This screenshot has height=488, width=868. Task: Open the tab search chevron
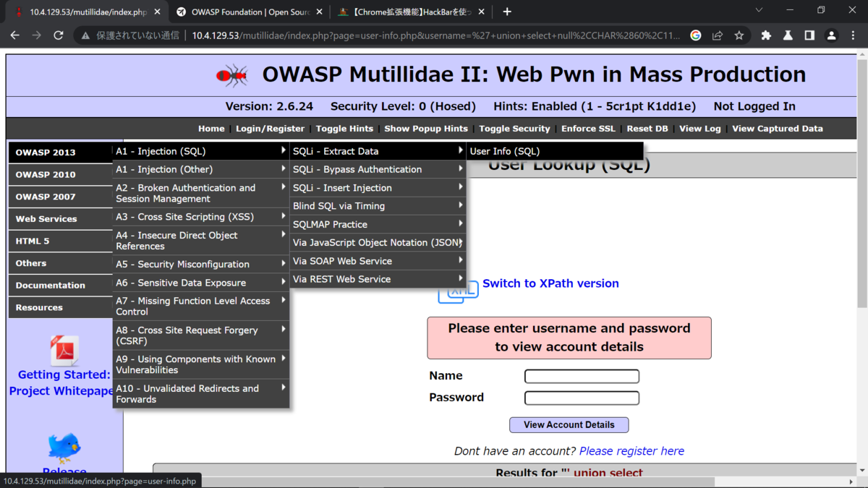point(759,10)
